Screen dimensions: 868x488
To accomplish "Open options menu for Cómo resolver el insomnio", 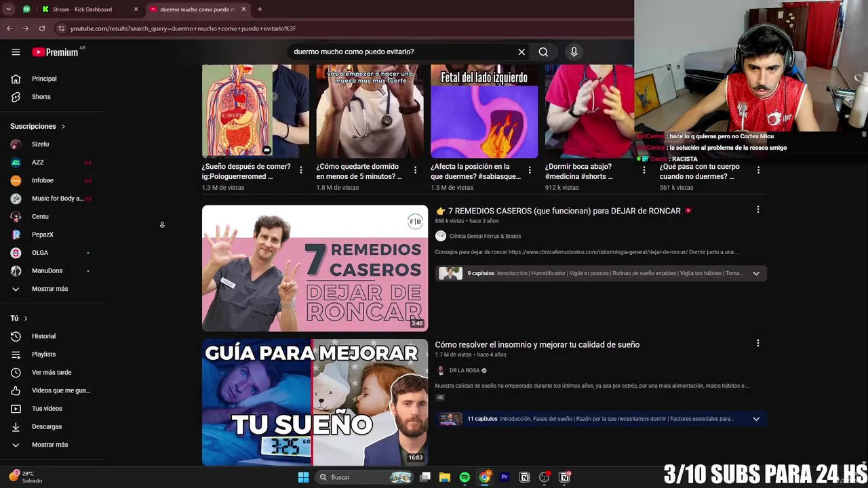I will pos(757,344).
